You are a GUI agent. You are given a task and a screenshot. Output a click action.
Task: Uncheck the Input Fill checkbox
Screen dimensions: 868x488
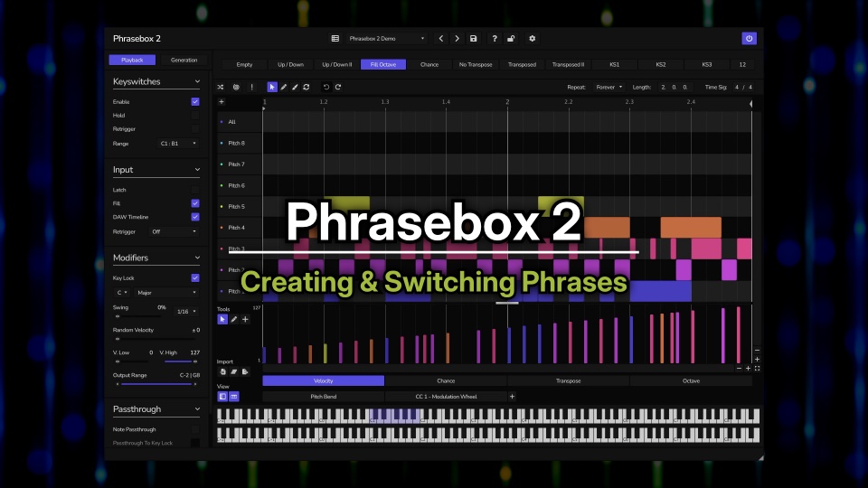[x=195, y=203]
